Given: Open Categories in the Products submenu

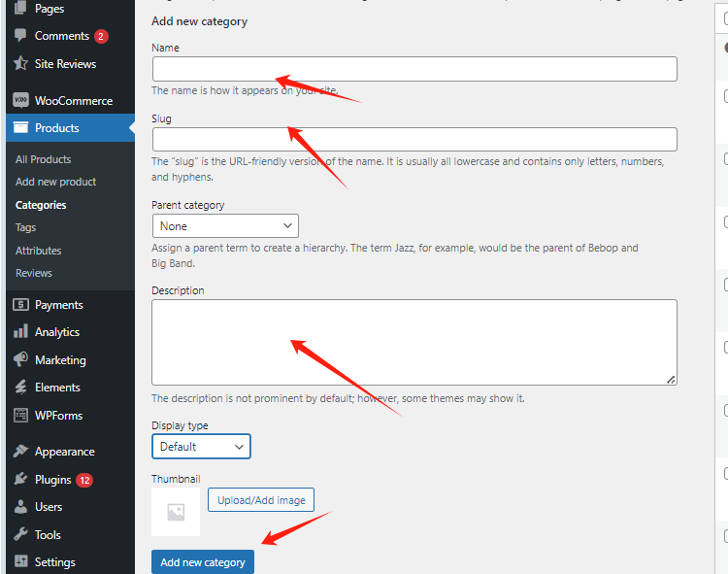Looking at the screenshot, I should click(41, 205).
